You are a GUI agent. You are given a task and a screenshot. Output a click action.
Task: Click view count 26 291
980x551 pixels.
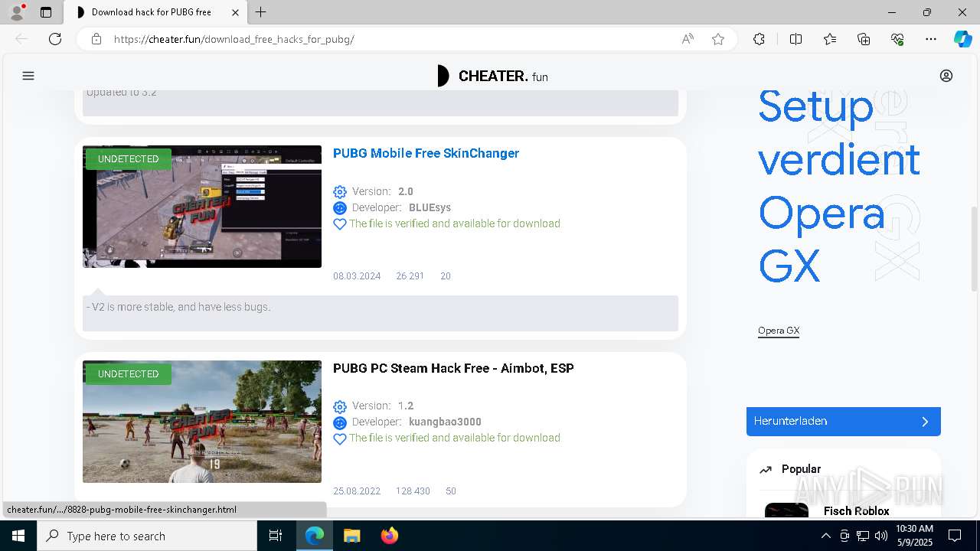(x=410, y=276)
